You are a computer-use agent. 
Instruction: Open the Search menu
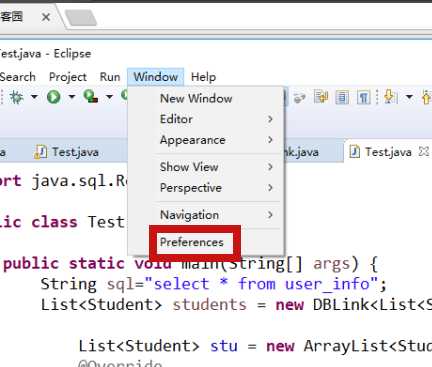[17, 77]
